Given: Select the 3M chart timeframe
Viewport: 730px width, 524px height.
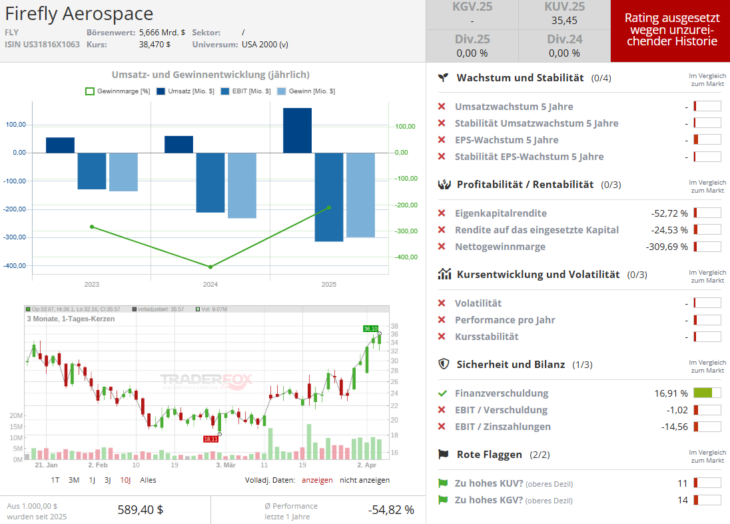Looking at the screenshot, I should [x=73, y=480].
